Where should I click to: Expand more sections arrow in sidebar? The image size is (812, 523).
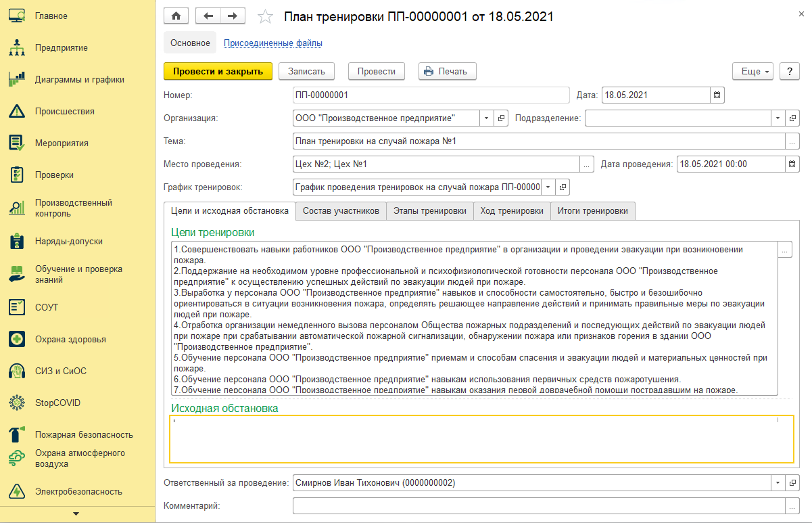76,514
